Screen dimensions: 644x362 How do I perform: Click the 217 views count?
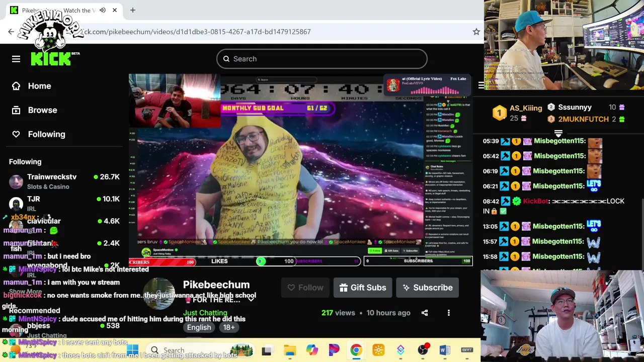[338, 313]
